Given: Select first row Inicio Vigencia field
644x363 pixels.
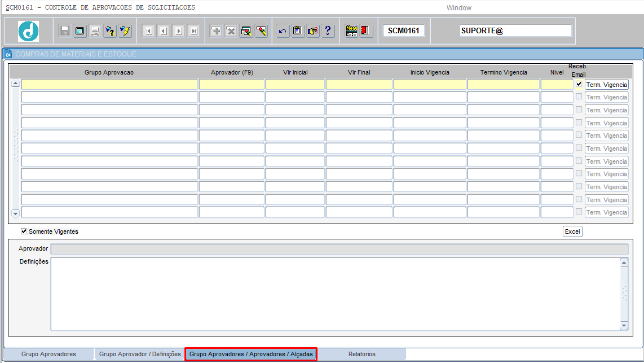Looking at the screenshot, I should 430,85.
